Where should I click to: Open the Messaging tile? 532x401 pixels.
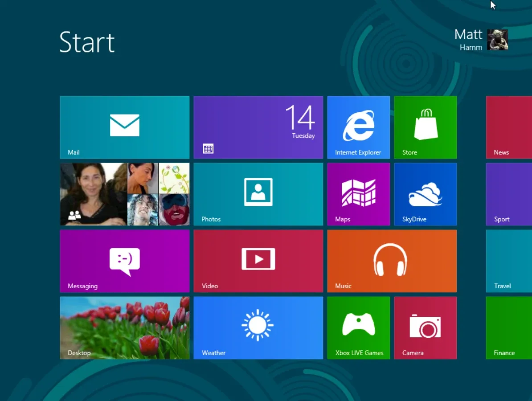click(x=124, y=261)
